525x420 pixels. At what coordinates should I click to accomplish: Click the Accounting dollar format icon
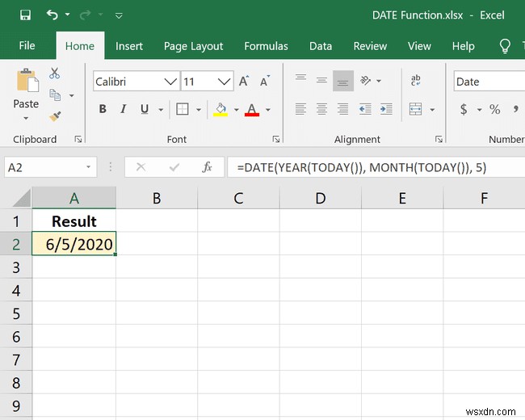coord(464,110)
